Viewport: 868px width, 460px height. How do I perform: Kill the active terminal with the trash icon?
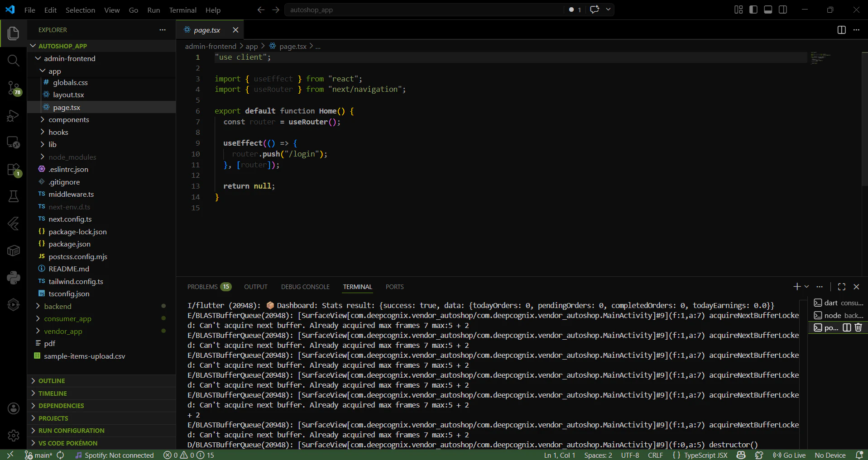click(x=858, y=327)
